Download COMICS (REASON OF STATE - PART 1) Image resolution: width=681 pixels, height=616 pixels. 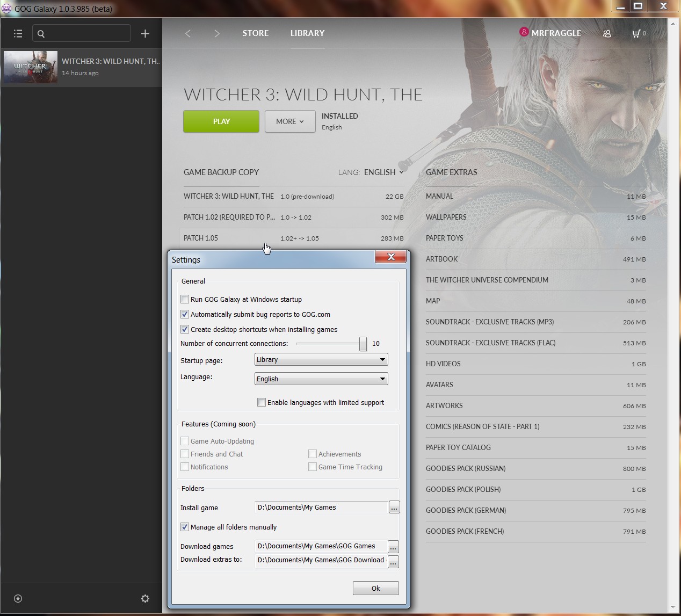tap(536, 427)
